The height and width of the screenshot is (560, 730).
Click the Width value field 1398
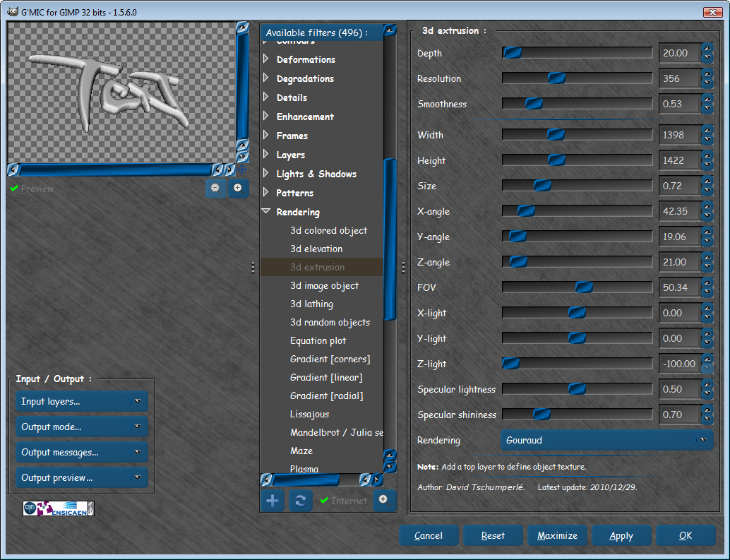tap(680, 135)
